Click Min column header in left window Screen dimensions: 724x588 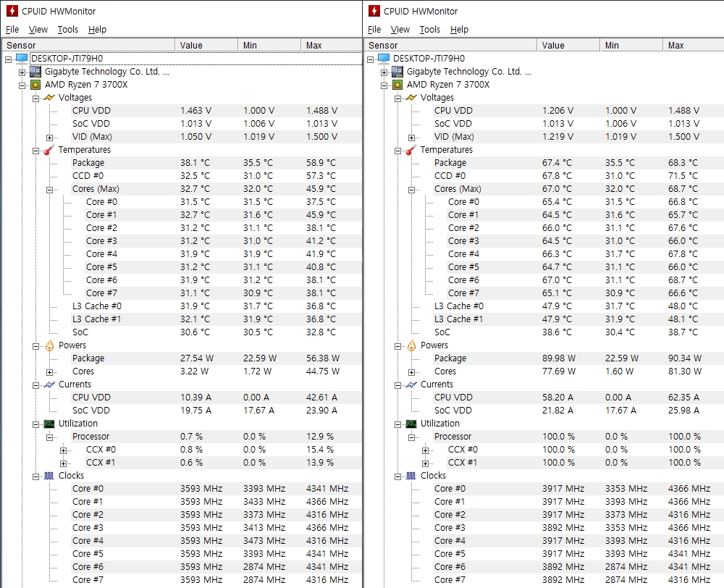tap(269, 46)
